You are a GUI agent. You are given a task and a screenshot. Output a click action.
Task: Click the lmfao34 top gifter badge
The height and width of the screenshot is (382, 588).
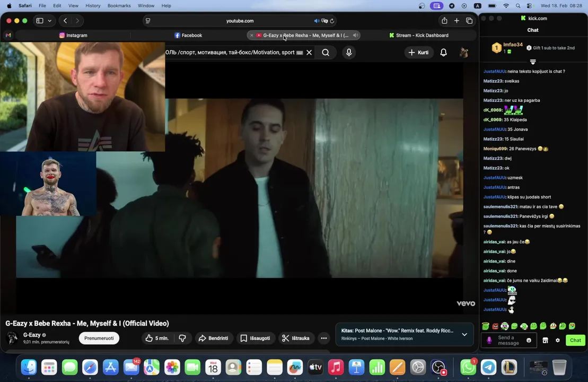point(496,48)
